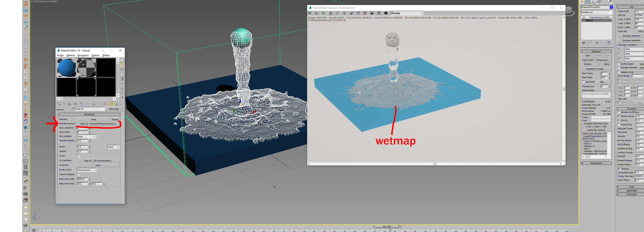This screenshot has height=232, width=644.
Task: Open the Beauty render pass dropdown
Action: [x=406, y=13]
